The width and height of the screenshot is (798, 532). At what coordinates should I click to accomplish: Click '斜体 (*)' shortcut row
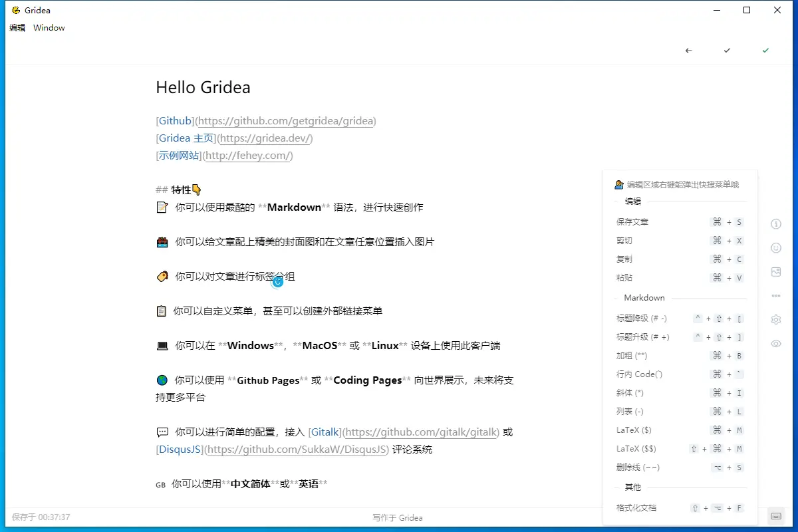click(680, 393)
